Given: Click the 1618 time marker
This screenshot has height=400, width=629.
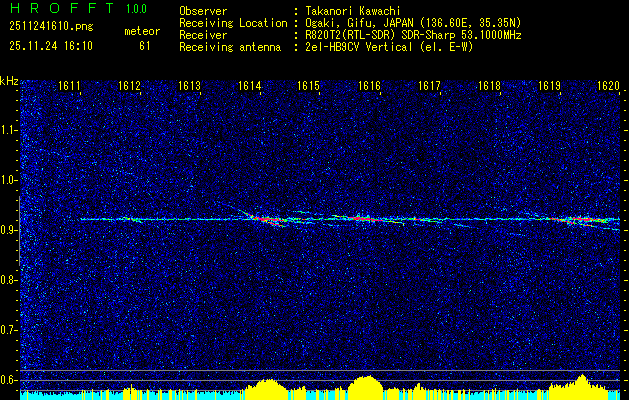Looking at the screenshot, I should tap(489, 86).
